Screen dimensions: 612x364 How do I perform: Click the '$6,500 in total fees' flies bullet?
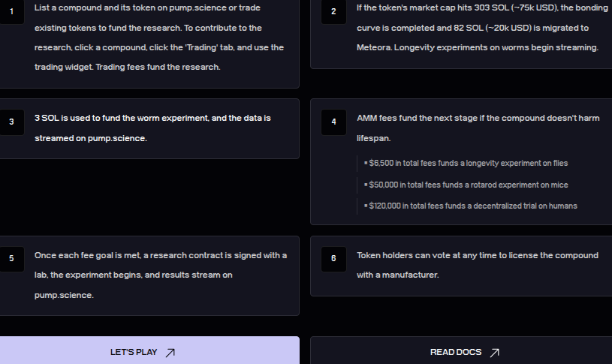point(466,164)
